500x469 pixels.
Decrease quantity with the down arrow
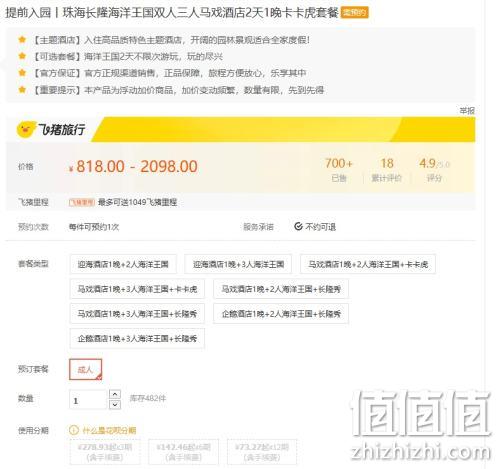(115, 405)
